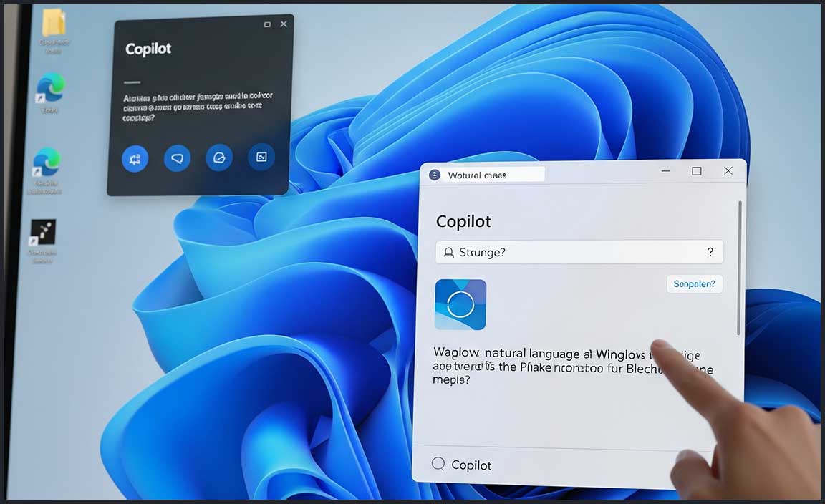
Task: Click the people icon button in dark Copilot window
Action: pos(135,158)
